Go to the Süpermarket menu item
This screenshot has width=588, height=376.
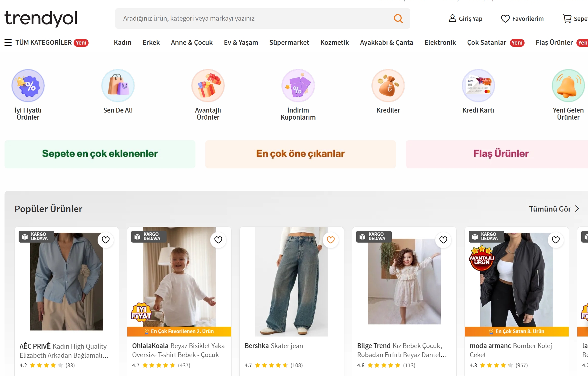289,43
